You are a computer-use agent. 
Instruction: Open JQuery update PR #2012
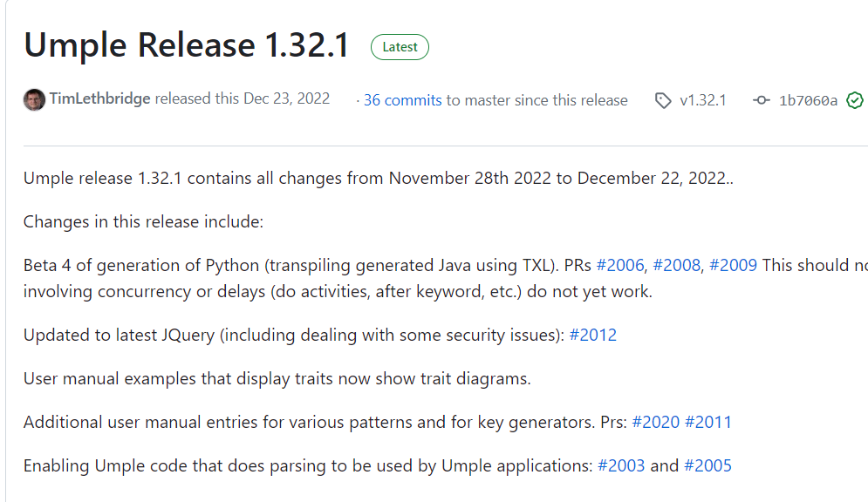point(593,335)
